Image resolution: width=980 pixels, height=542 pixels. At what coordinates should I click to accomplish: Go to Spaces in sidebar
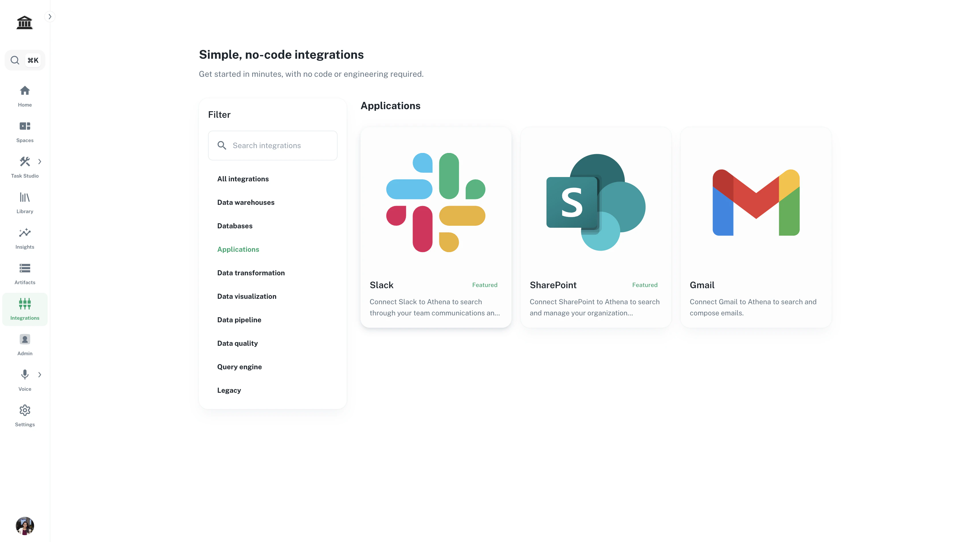(x=25, y=126)
